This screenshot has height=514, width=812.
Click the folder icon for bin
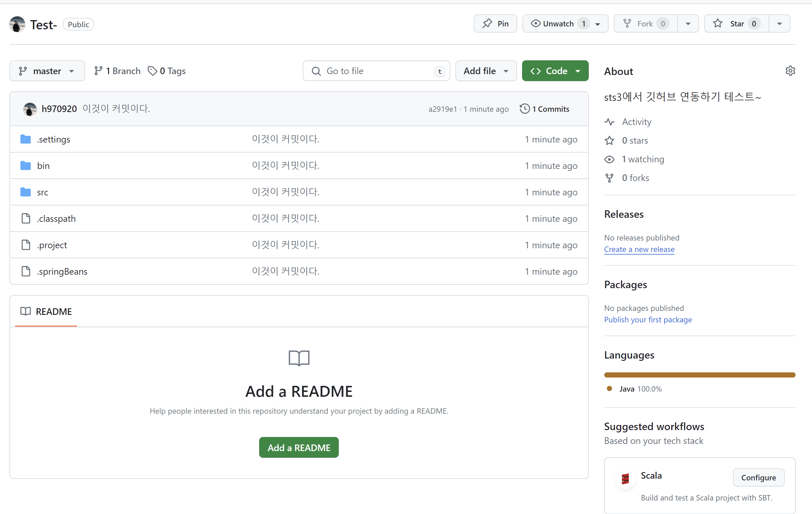click(25, 165)
